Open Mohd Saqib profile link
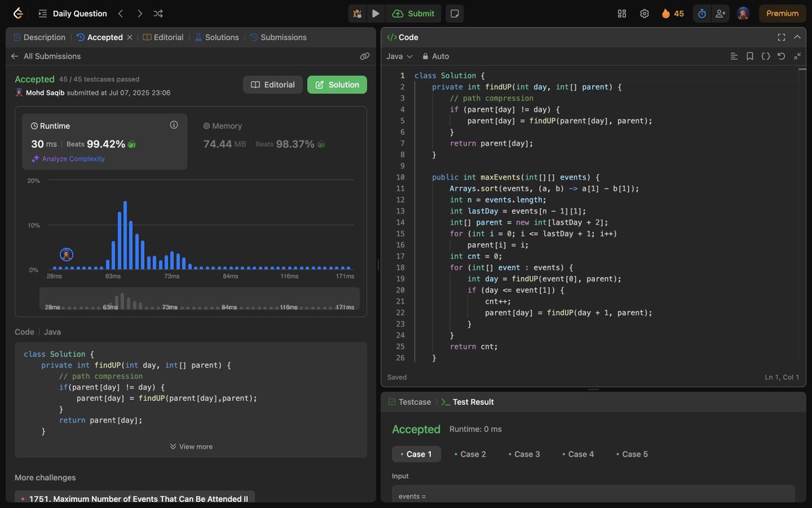This screenshot has width=812, height=508. 45,93
